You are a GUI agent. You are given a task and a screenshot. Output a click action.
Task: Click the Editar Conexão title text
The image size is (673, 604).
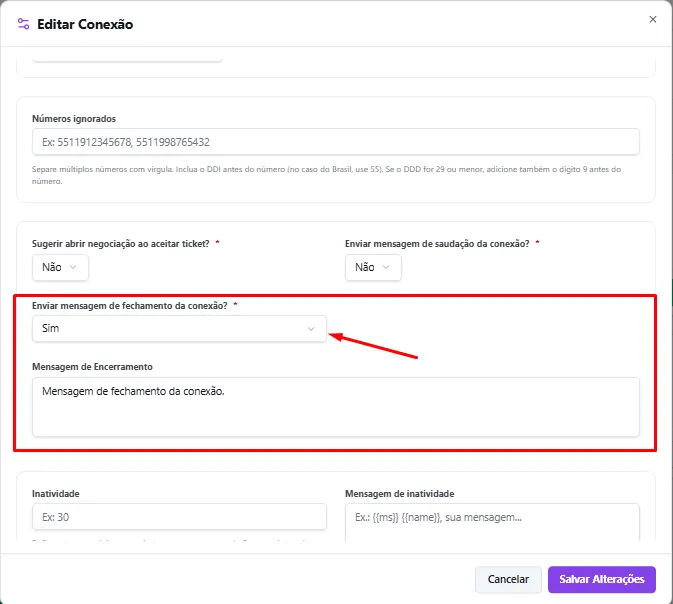(x=85, y=24)
